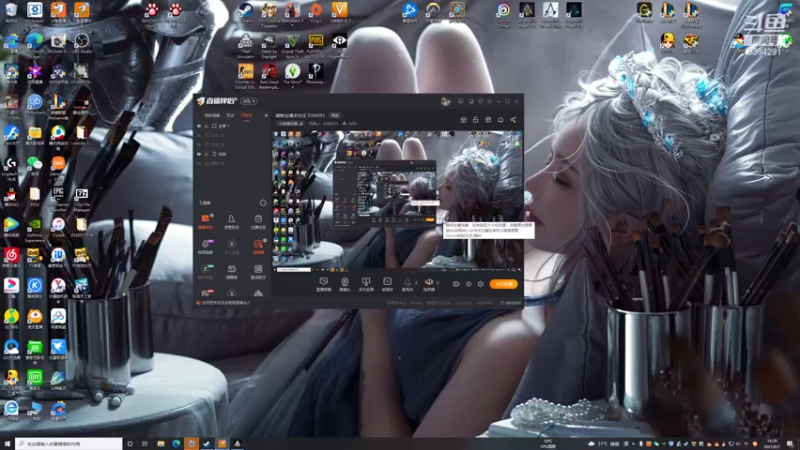The width and height of the screenshot is (800, 450).
Task: Open the Counter-Strike Global Offensive desktop shortcut
Action: pos(245,77)
